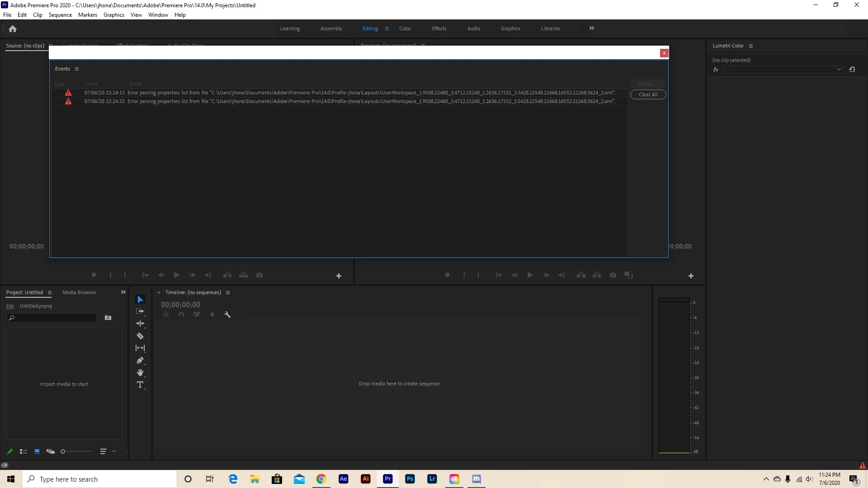Click Premiere Home icon

[x=13, y=29]
